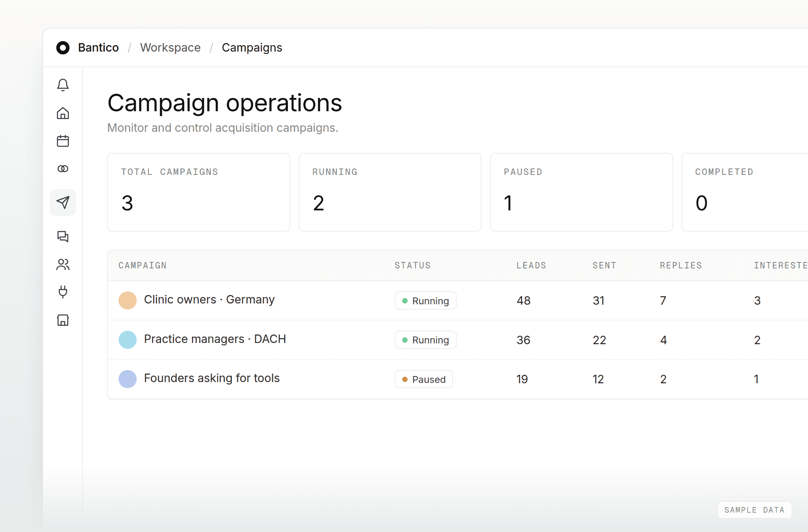Click sent value 22
This screenshot has width=808, height=532.
[600, 340]
